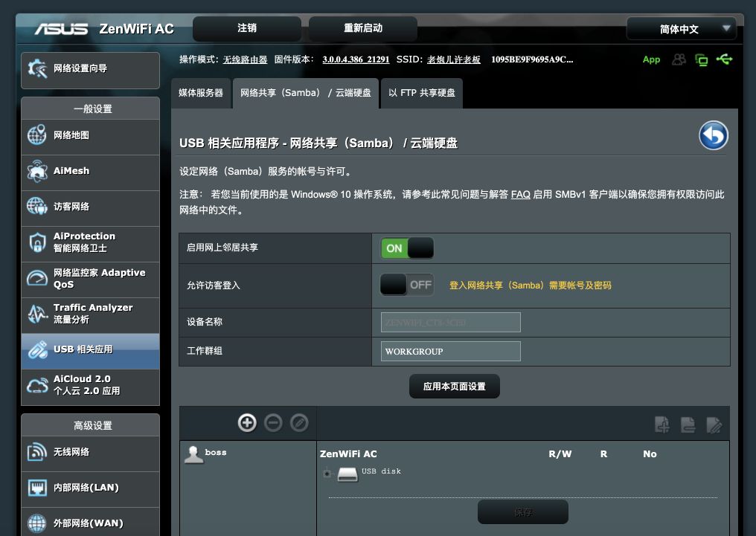The image size is (756, 536).
Task: Open the Network Map icon (网络地图)
Action: [x=36, y=135]
